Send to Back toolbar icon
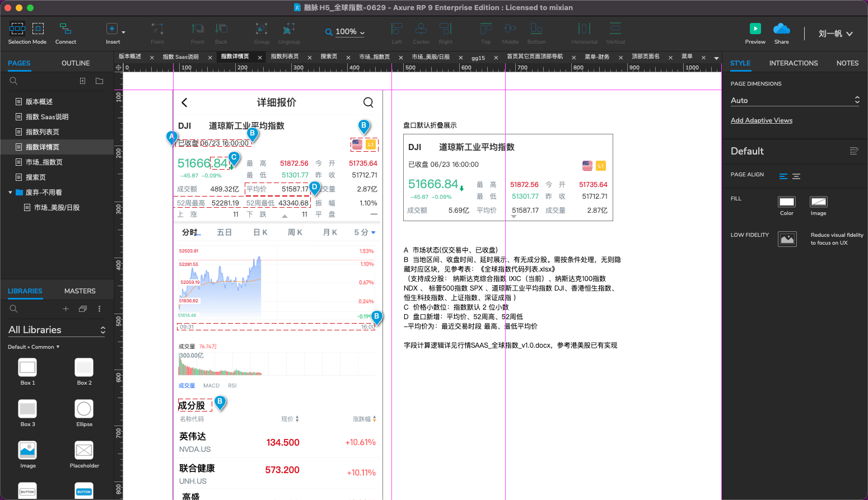This screenshot has width=868, height=500. [221, 29]
